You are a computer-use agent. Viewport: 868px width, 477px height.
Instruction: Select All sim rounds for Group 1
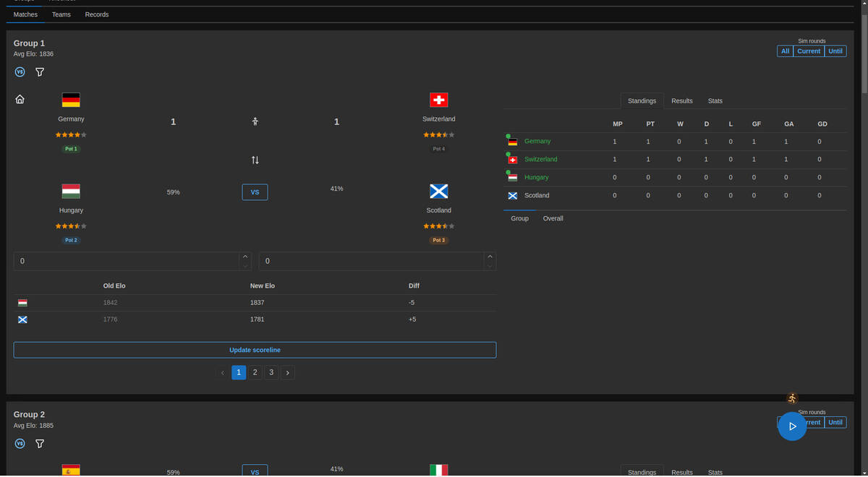785,51
